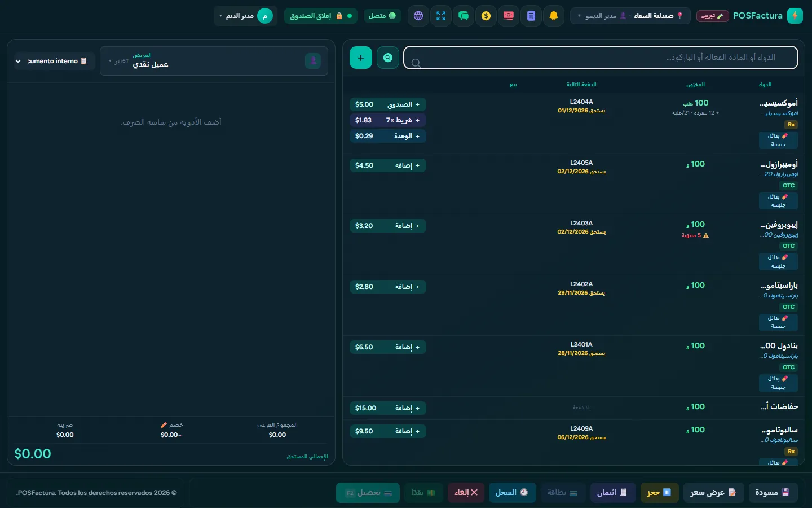Open the green chat bubbles icon
Image resolution: width=812 pixels, height=508 pixels.
(x=464, y=16)
